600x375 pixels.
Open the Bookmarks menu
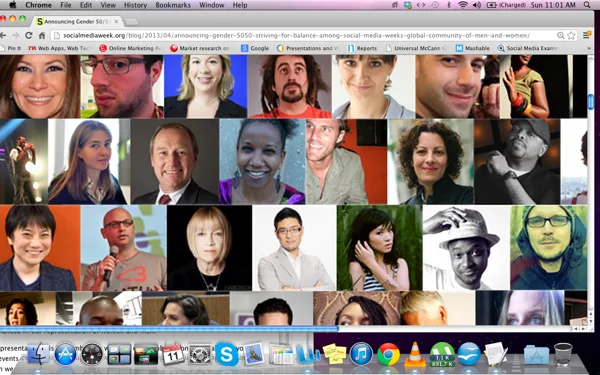[x=173, y=5]
